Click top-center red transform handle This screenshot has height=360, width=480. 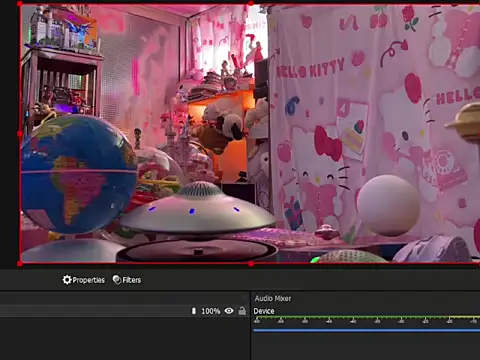(x=251, y=3)
